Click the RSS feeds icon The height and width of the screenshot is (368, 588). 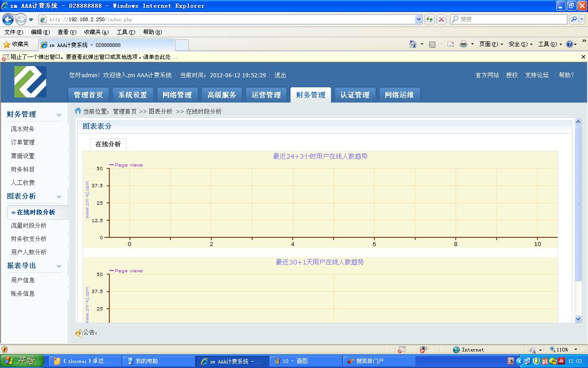click(432, 44)
